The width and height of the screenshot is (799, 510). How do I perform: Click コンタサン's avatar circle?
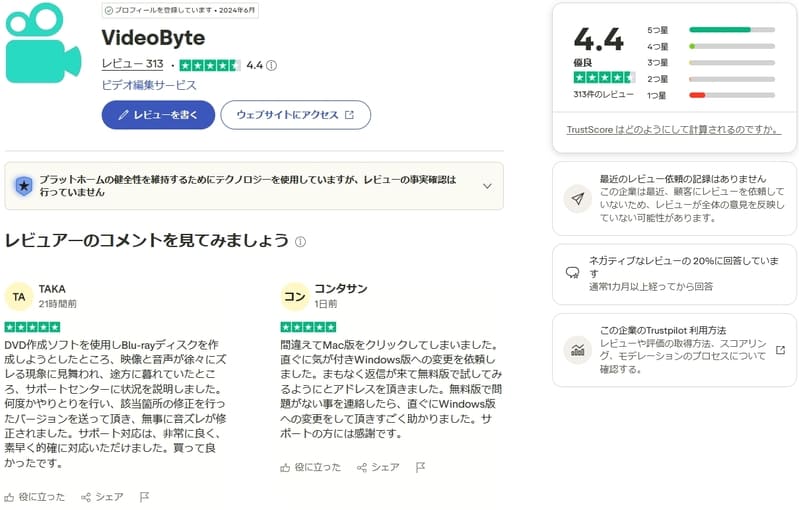(x=295, y=297)
